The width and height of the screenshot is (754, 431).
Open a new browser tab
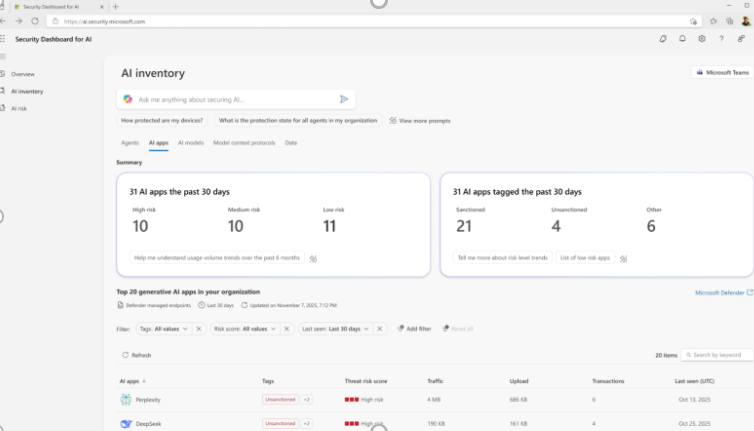point(115,7)
